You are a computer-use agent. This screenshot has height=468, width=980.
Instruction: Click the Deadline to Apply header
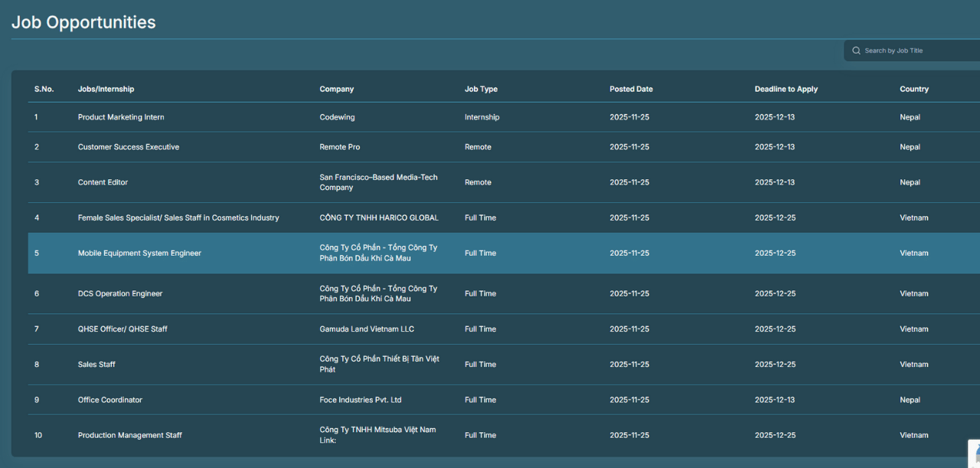tap(786, 89)
